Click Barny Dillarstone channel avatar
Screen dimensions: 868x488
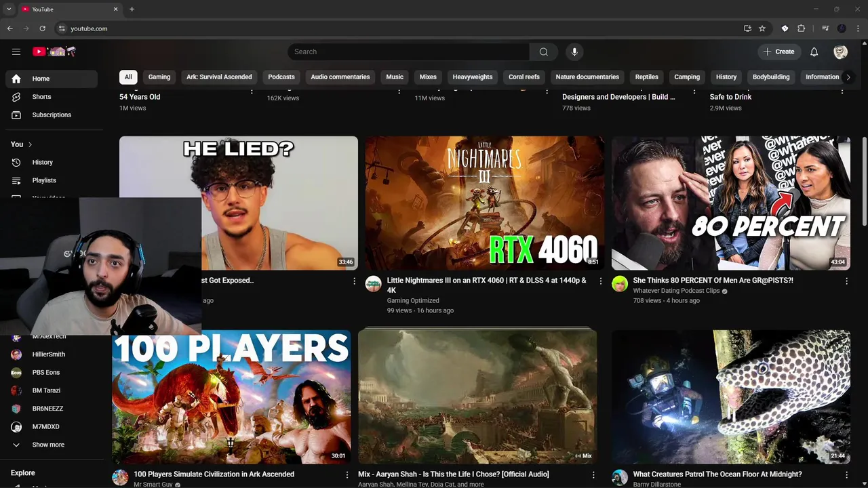620,478
